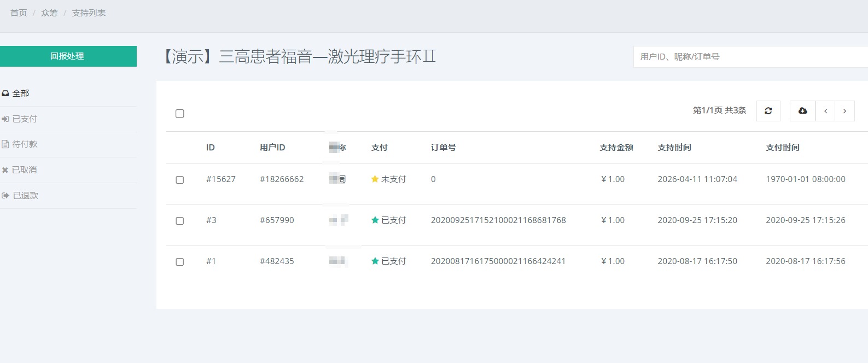Click the 支持金额 column header
The height and width of the screenshot is (363, 868).
pyautogui.click(x=616, y=147)
